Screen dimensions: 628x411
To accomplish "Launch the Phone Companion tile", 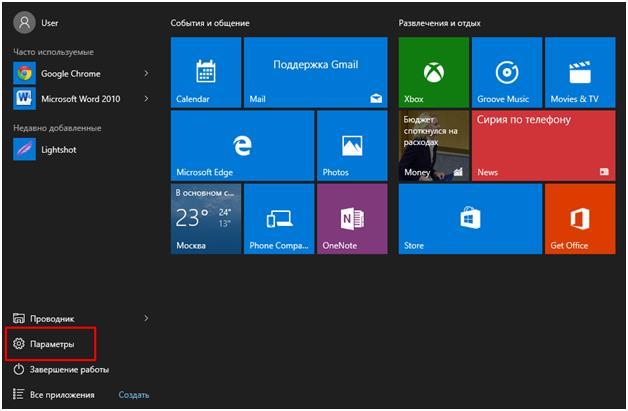I will 279,219.
